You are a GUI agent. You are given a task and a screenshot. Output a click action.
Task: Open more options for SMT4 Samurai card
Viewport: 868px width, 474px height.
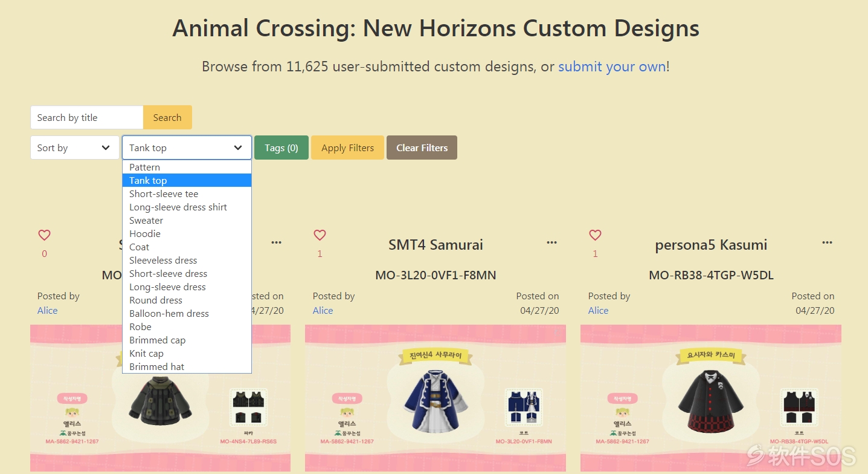pos(551,242)
